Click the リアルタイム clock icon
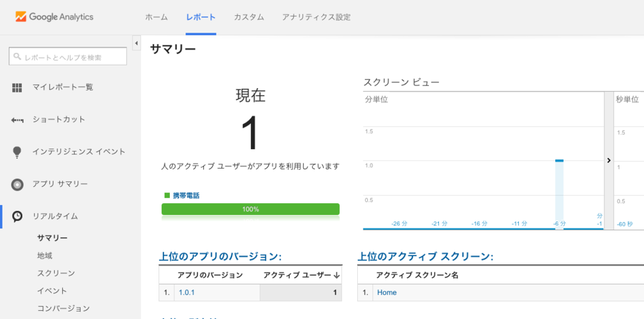Viewport: 644px width, 319px height. 17,216
